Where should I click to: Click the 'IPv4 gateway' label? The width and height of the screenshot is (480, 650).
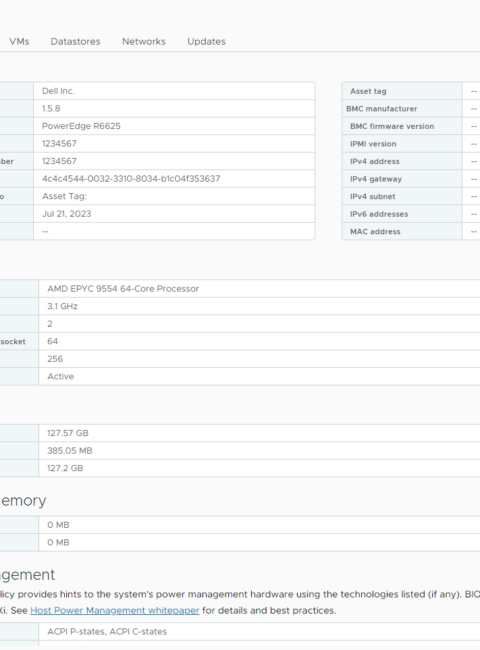click(x=376, y=179)
